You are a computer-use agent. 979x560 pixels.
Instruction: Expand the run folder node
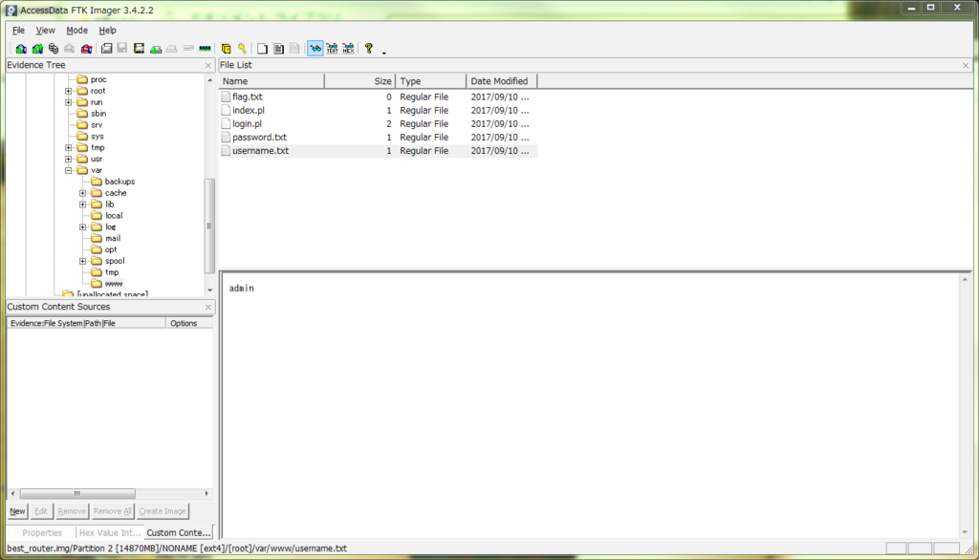(x=68, y=102)
